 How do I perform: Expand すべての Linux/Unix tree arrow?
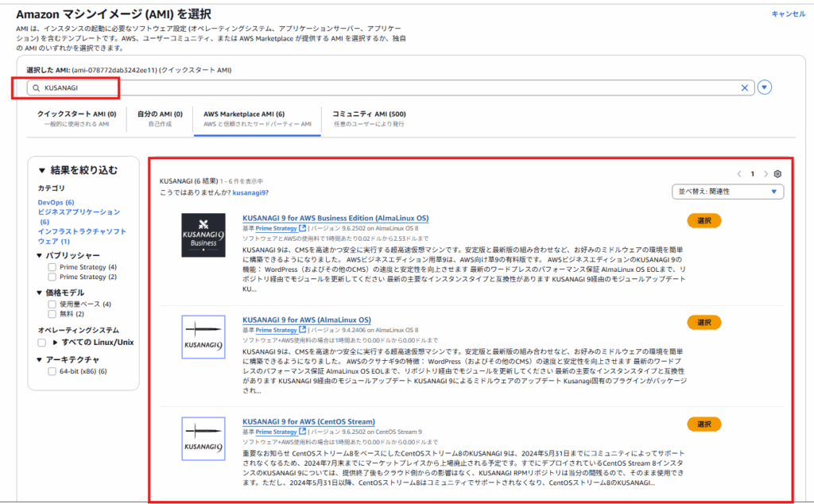(x=55, y=343)
